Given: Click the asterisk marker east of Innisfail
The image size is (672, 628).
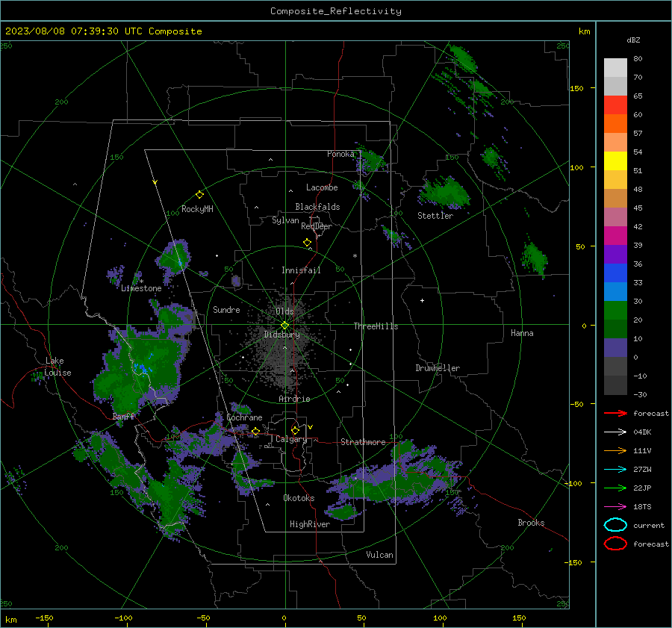Looking at the screenshot, I should 355,256.
